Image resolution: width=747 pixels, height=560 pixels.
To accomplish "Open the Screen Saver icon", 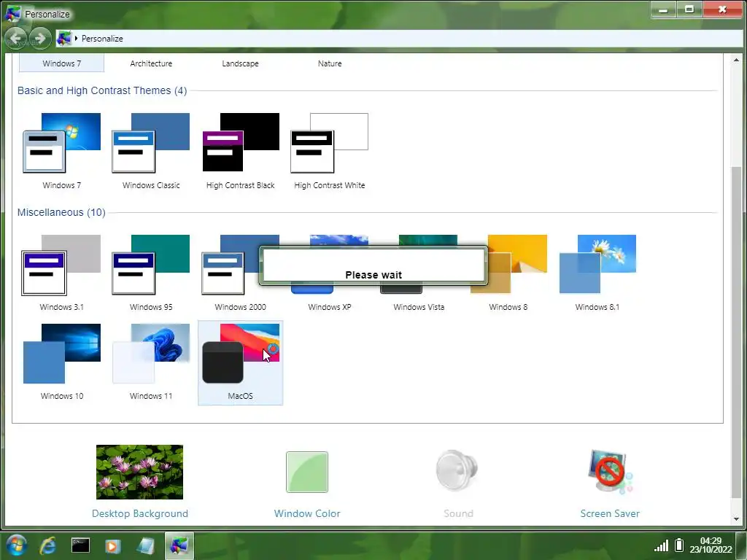I will tap(611, 472).
